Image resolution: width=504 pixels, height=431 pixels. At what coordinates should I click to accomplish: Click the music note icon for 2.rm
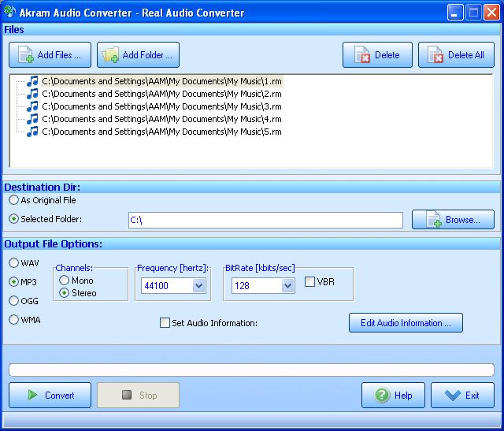(32, 94)
